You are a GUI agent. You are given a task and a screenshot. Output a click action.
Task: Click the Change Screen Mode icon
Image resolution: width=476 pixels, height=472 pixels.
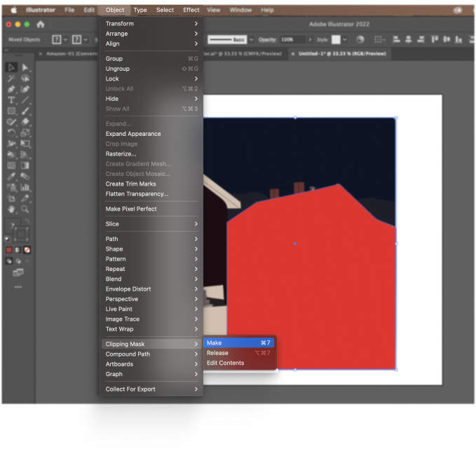tap(18, 272)
